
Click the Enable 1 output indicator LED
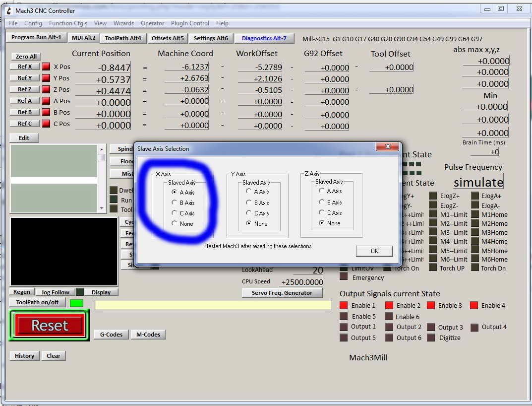pyautogui.click(x=344, y=305)
